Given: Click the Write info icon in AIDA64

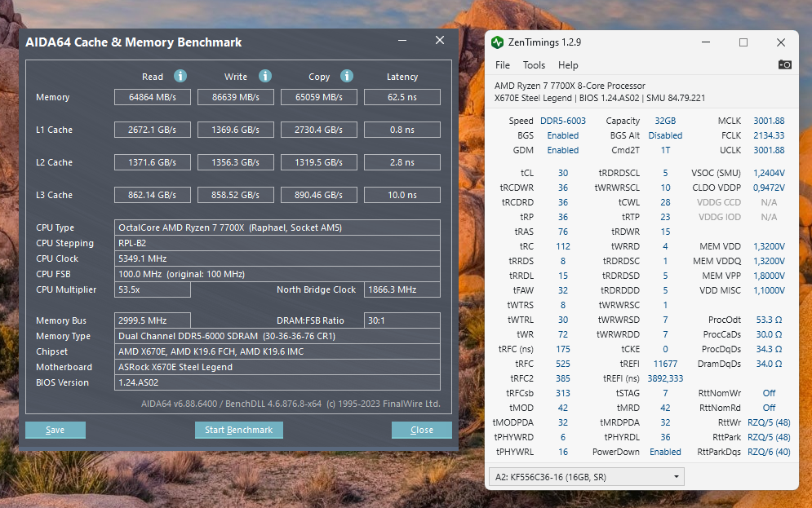Looking at the screenshot, I should coord(265,76).
